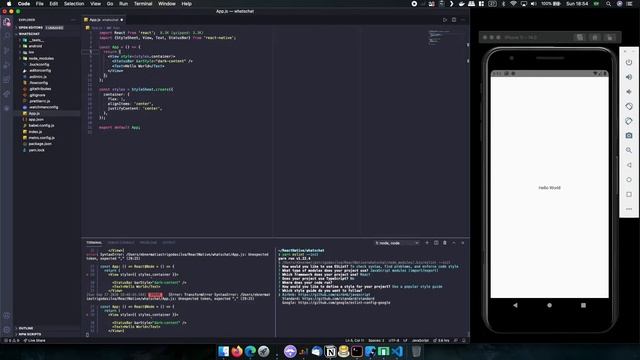The image size is (640, 360).
Task: Maximize the terminal panel with the chevron
Action: click(x=454, y=243)
